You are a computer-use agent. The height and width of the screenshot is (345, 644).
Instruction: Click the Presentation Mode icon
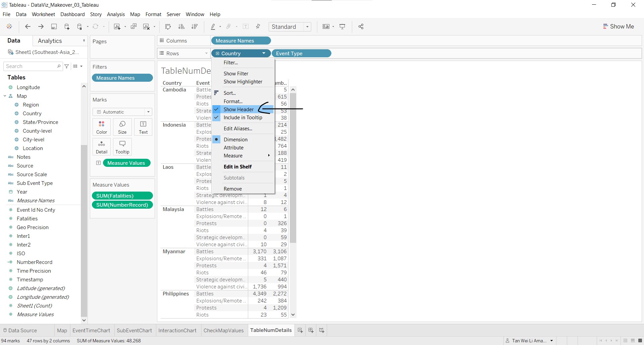pyautogui.click(x=342, y=27)
